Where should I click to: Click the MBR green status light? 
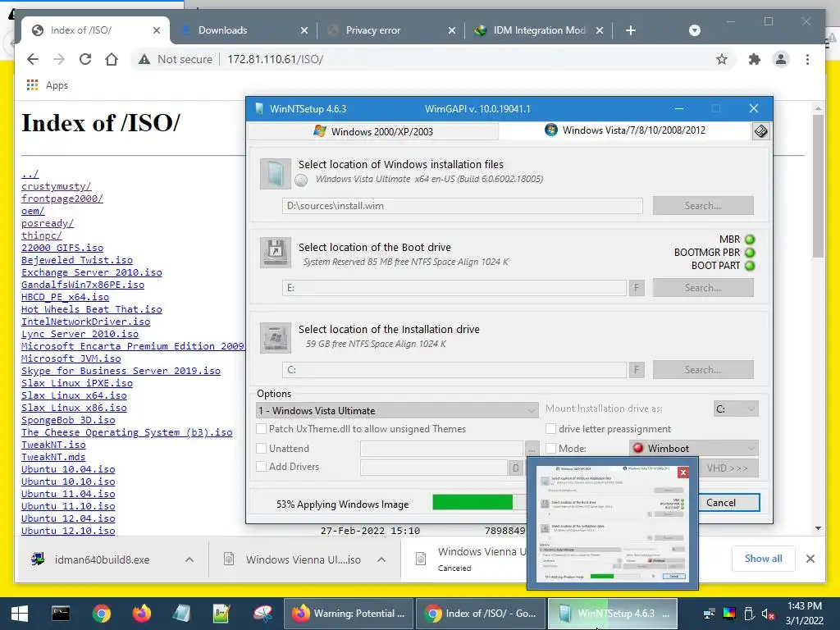click(x=750, y=240)
